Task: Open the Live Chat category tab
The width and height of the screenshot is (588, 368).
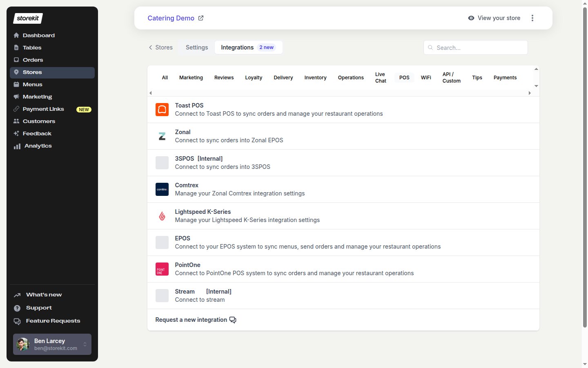Action: [x=381, y=78]
